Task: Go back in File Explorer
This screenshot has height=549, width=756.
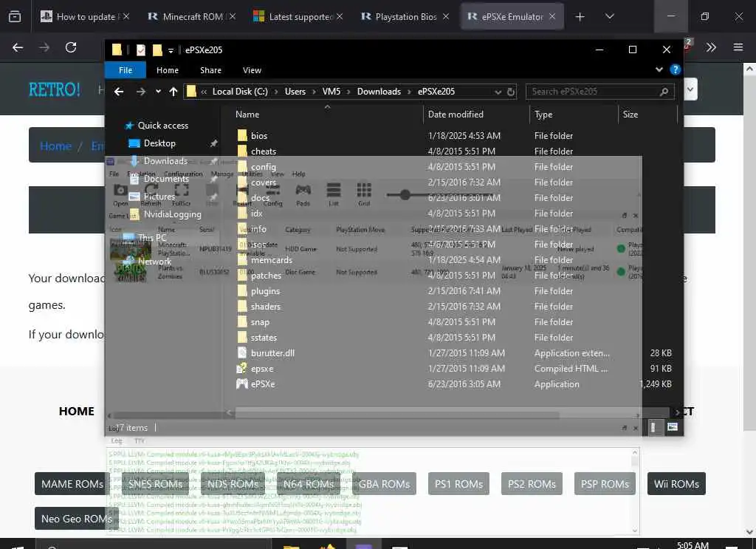Action: pos(119,92)
